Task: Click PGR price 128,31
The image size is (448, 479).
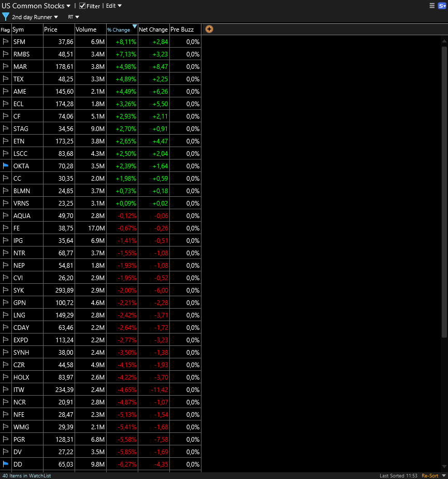Action: (64, 439)
